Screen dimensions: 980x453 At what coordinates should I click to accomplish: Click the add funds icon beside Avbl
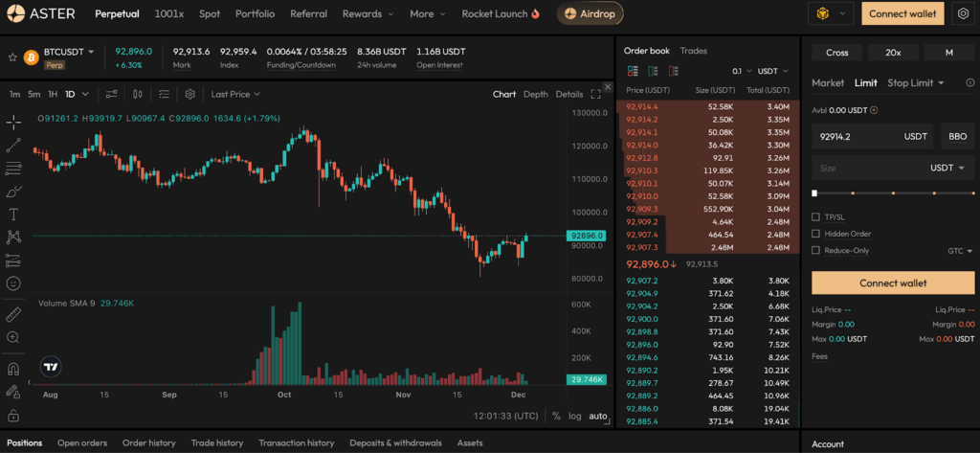point(874,110)
